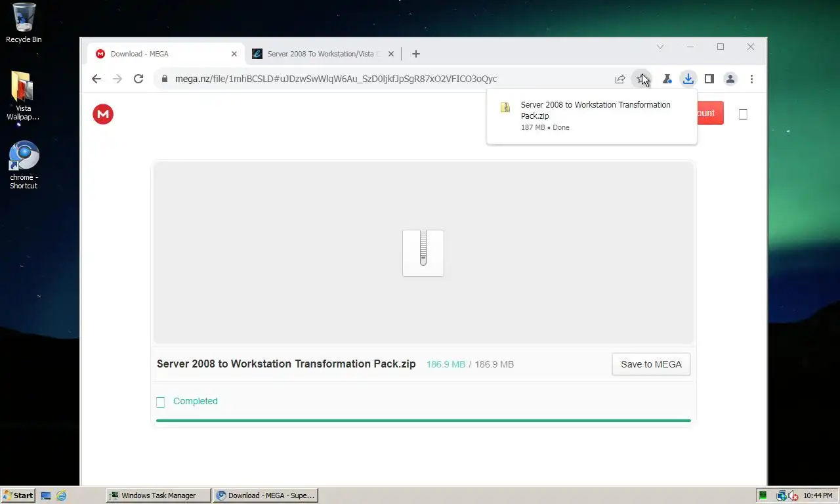Launch Internet Explorer from the quick launch
The height and width of the screenshot is (504, 840).
(61, 495)
